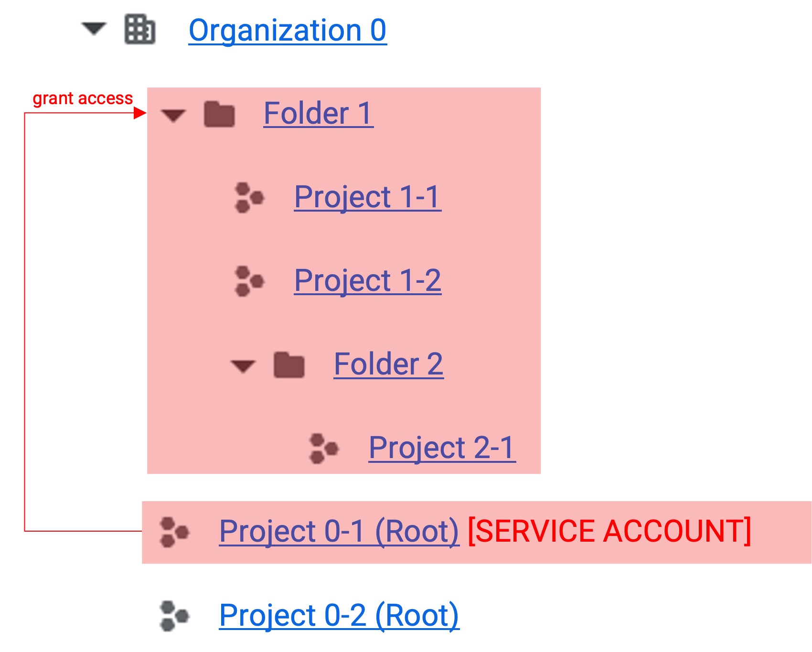Collapse the Folder 2 tree arrow
The height and width of the screenshot is (652, 812).
coord(243,366)
